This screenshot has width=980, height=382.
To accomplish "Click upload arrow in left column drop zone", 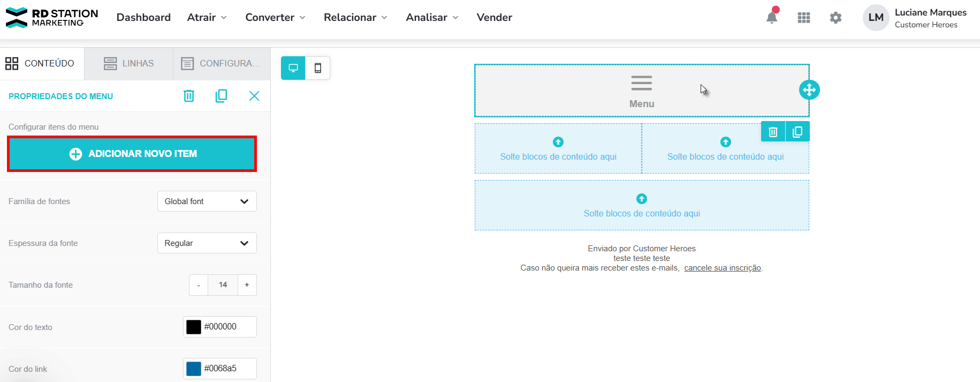I will (558, 142).
